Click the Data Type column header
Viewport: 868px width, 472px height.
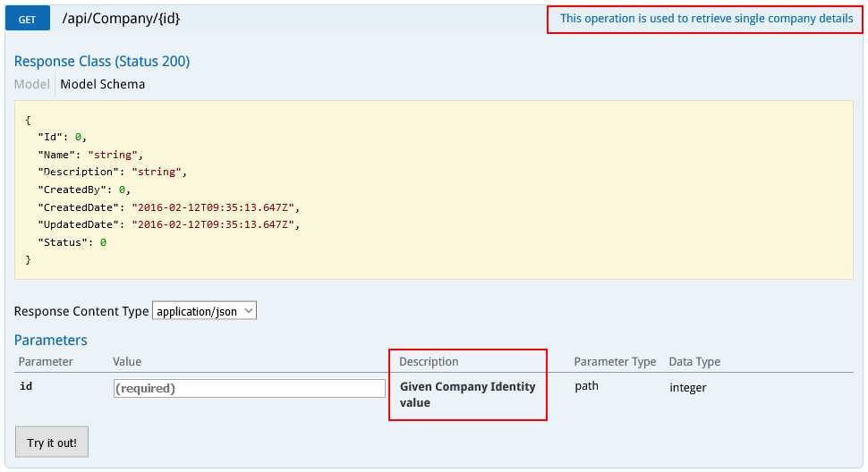point(694,361)
